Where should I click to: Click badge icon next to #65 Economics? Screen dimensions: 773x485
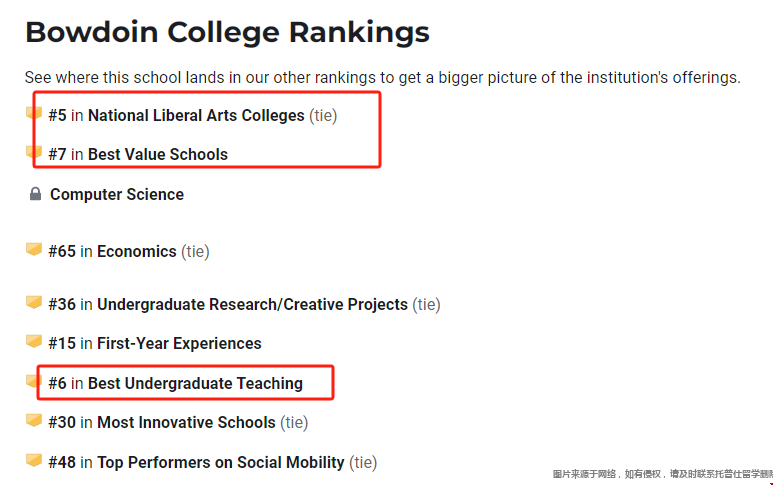click(x=34, y=249)
